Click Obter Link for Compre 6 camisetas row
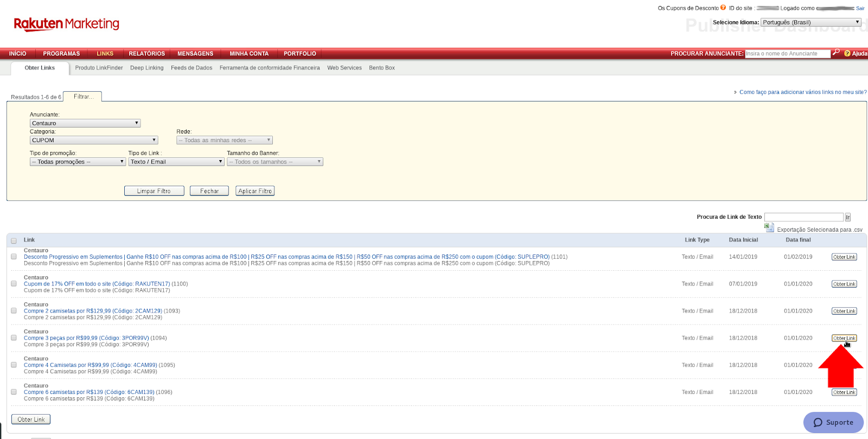 [x=844, y=392]
